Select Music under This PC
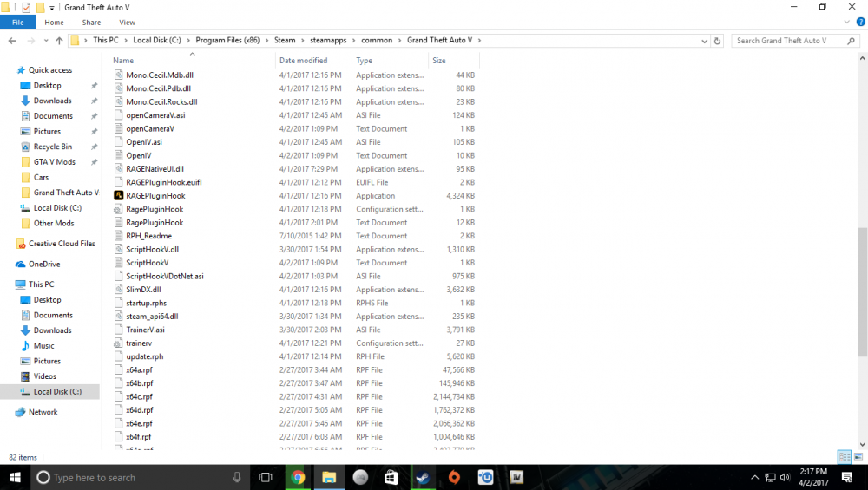The image size is (868, 490). click(43, 346)
